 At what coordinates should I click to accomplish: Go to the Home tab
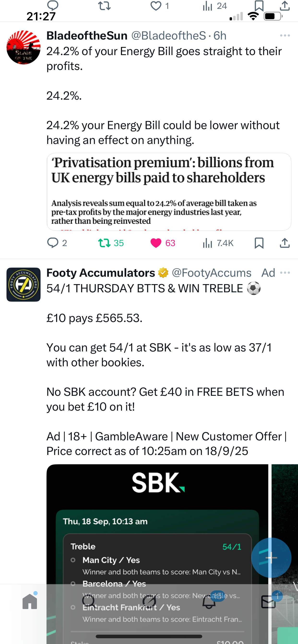point(30,601)
